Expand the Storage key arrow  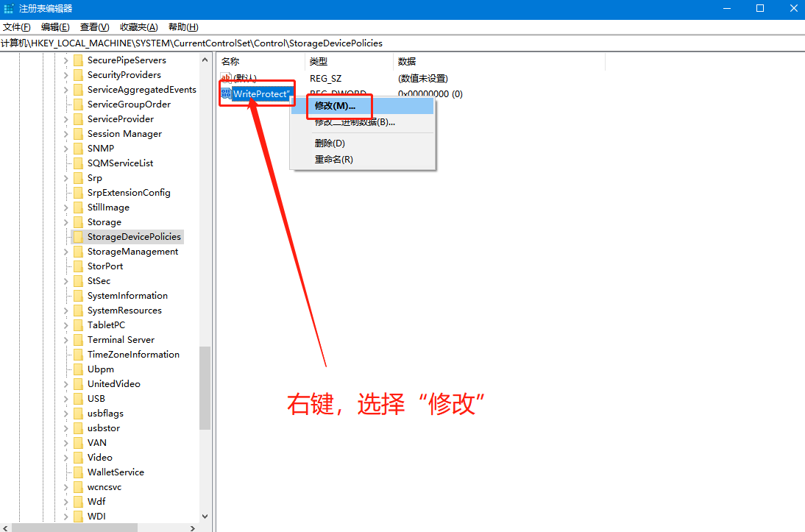coord(65,222)
